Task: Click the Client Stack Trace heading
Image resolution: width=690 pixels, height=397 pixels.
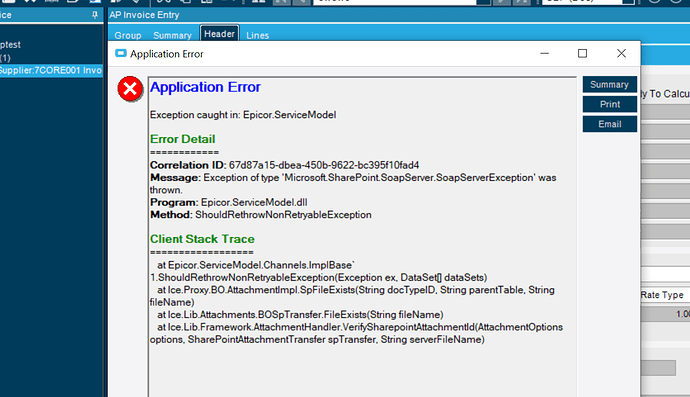Action: [202, 239]
